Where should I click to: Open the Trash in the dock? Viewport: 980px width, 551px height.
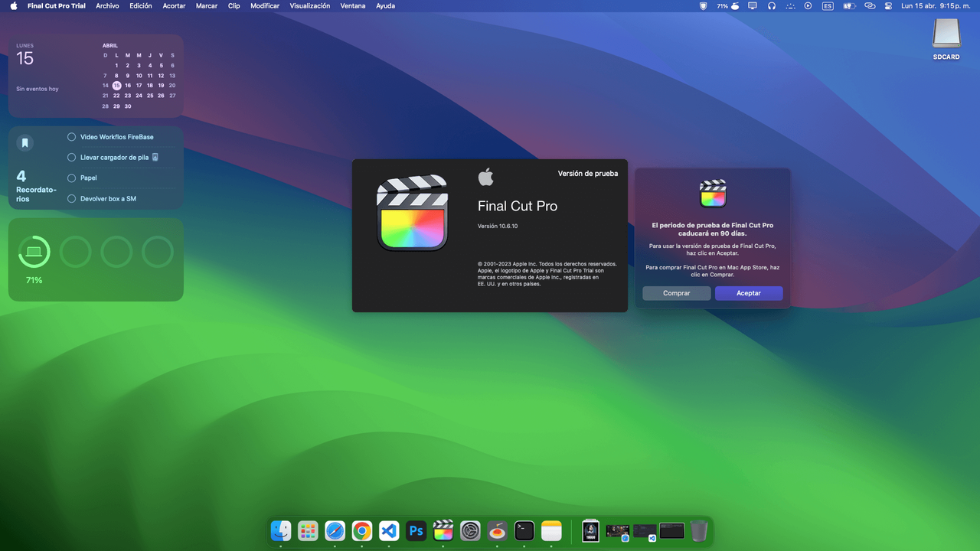coord(699,530)
